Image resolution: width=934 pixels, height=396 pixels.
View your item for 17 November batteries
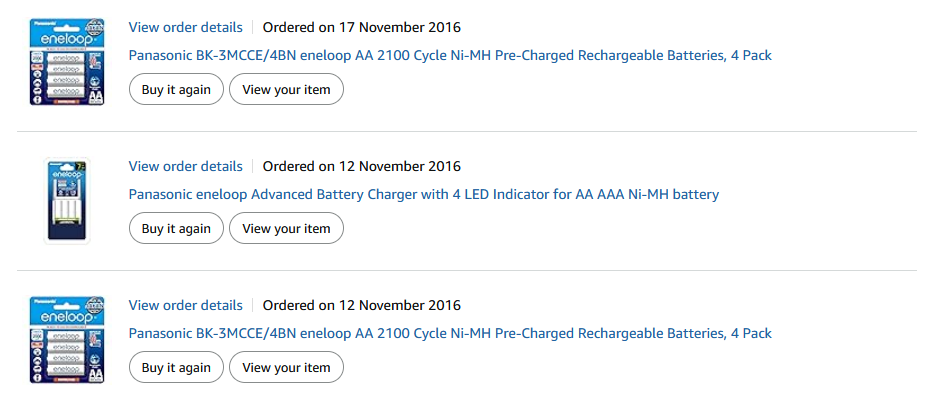coord(286,89)
